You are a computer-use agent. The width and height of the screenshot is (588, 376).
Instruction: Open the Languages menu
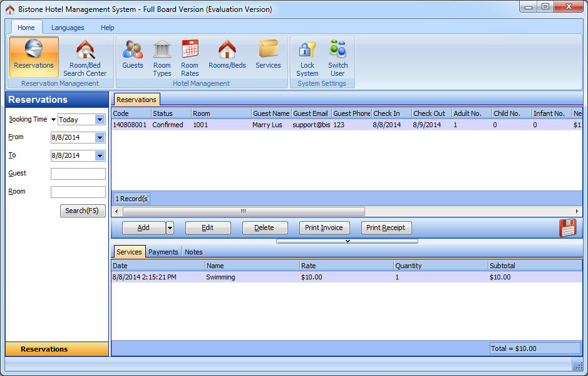tap(67, 28)
